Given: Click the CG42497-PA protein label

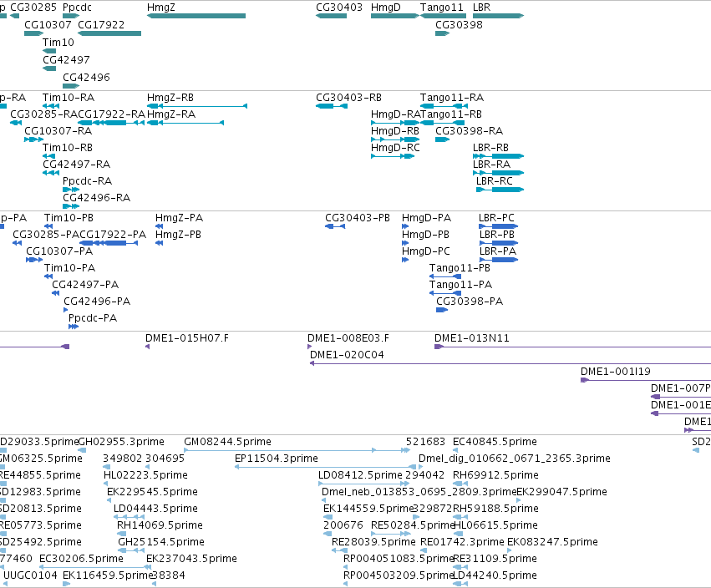Looking at the screenshot, I should [85, 285].
